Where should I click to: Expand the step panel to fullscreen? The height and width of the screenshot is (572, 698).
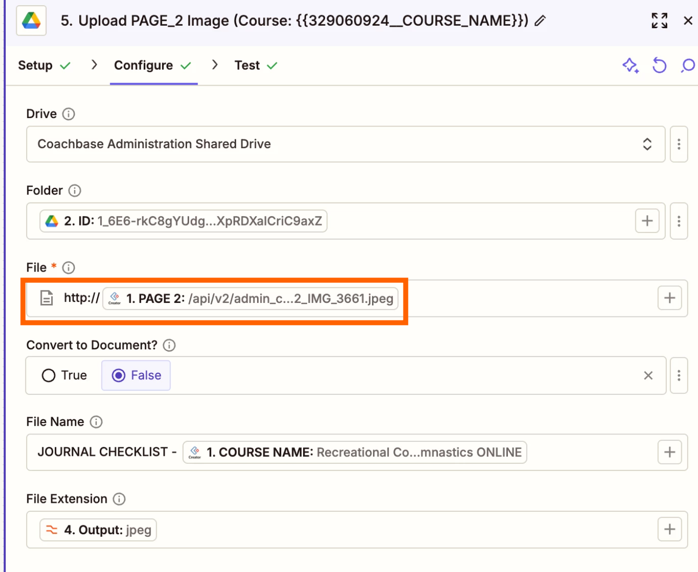[x=659, y=20]
